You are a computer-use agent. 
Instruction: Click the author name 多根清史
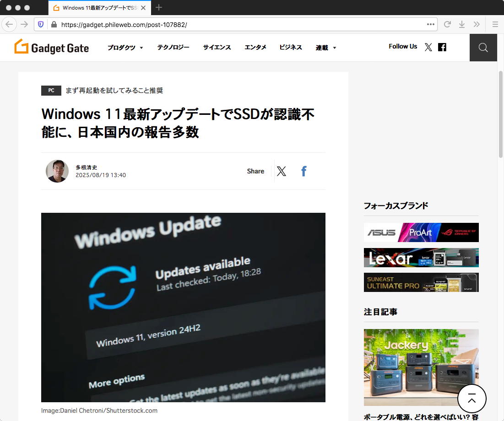[86, 167]
